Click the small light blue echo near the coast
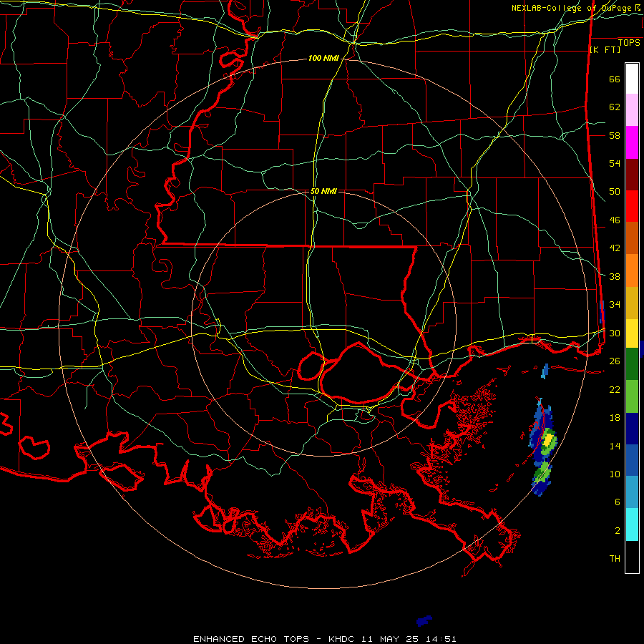Viewport: 644px width, 644px height. click(x=545, y=371)
